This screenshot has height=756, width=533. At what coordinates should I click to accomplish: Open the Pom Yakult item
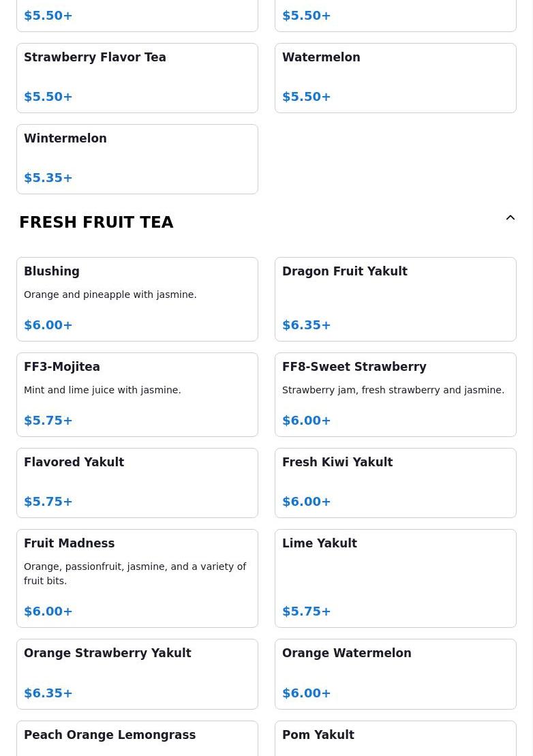pos(395,738)
